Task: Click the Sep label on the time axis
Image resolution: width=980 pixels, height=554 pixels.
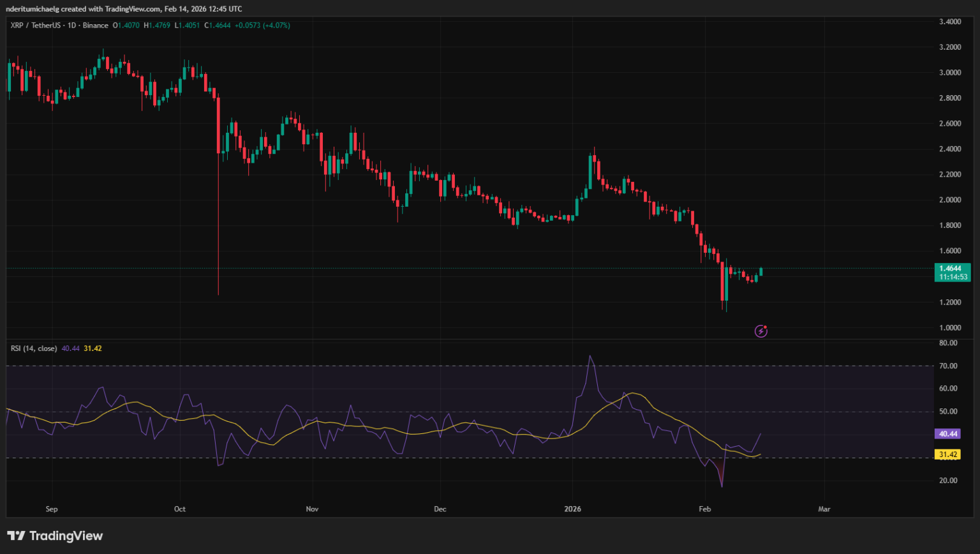Action: pos(52,509)
